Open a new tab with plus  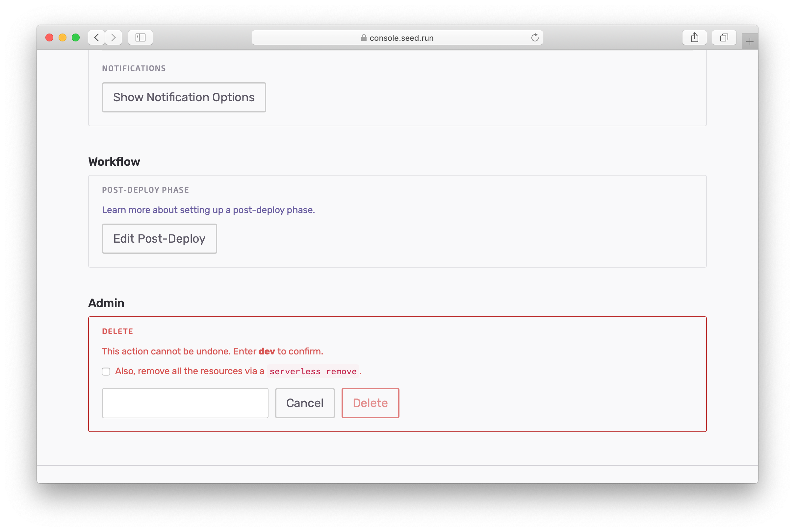click(750, 42)
